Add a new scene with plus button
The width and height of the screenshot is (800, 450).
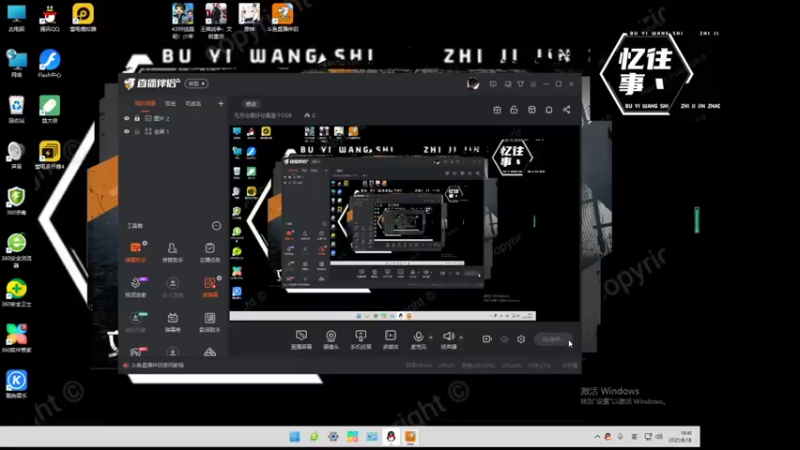[221, 104]
